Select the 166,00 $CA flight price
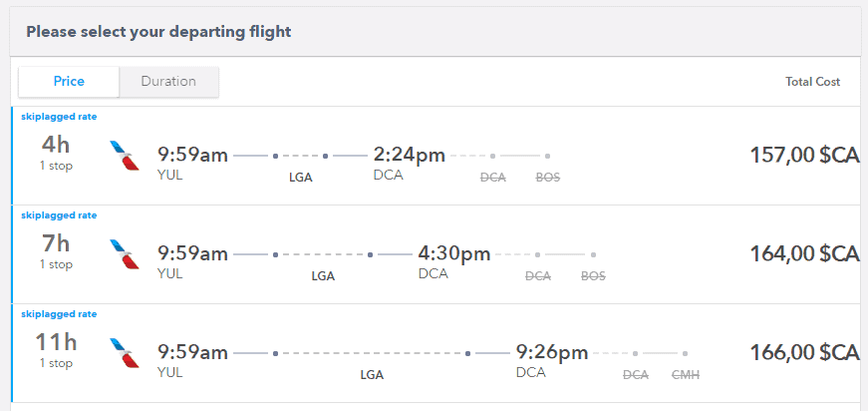This screenshot has height=411, width=868. pos(804,352)
